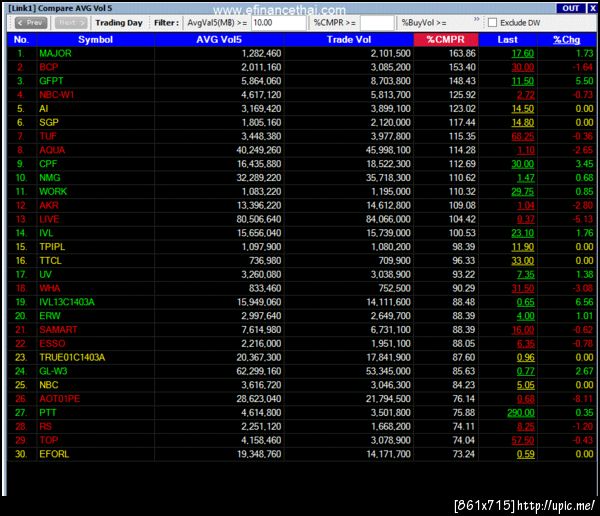The height and width of the screenshot is (516, 600).
Task: Click the AvgVal5(MB) filter input field
Action: pyautogui.click(x=279, y=23)
